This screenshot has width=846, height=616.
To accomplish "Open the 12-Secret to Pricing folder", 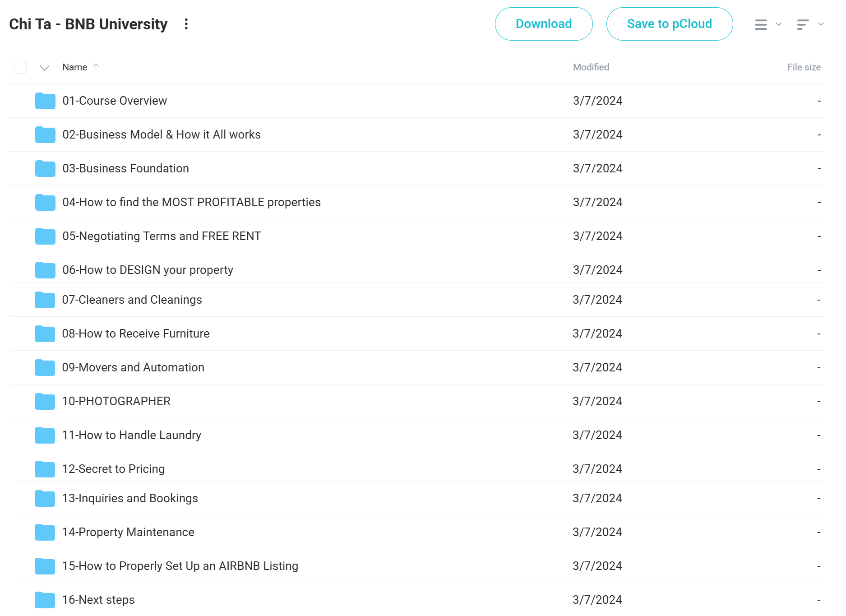I will 113,469.
